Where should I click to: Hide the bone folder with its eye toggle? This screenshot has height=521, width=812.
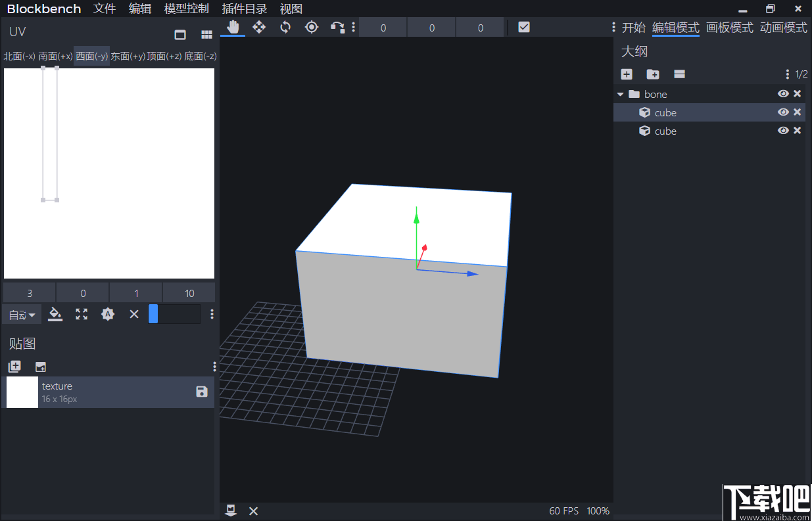click(x=783, y=93)
